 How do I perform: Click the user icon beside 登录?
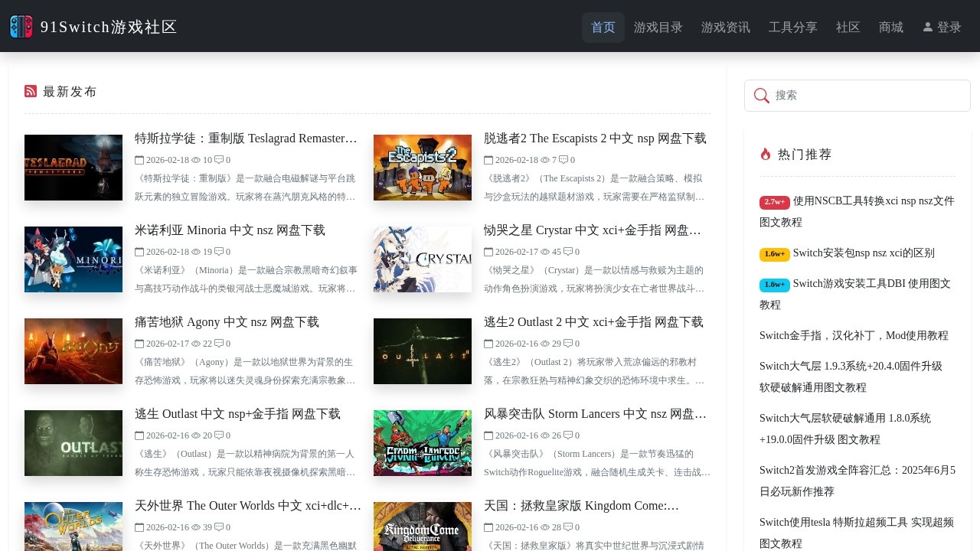pos(927,27)
